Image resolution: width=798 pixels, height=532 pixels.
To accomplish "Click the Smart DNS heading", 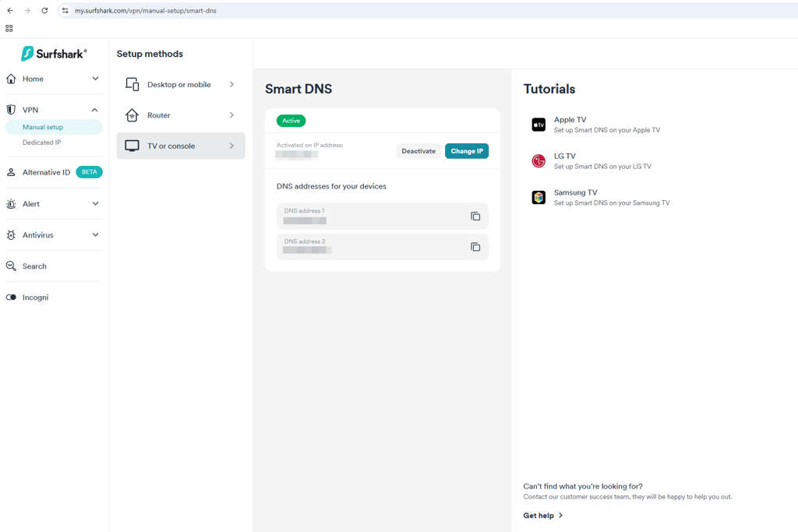I will (298, 89).
